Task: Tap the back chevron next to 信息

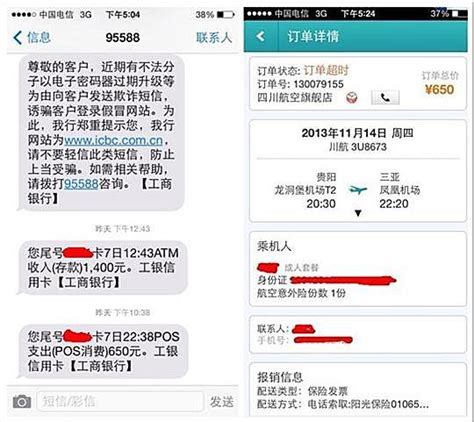Action: click(x=18, y=38)
